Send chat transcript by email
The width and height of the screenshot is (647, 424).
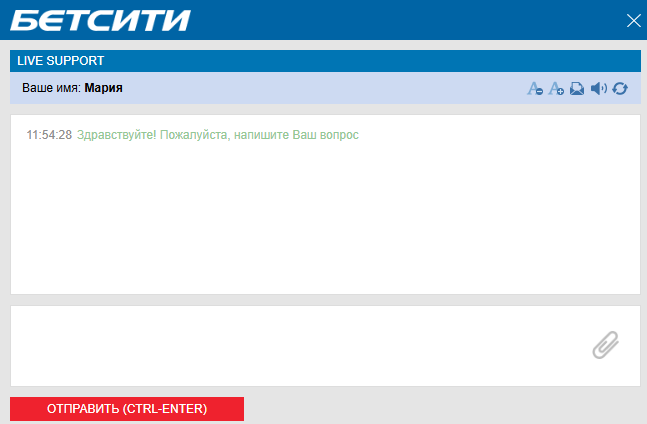pyautogui.click(x=577, y=88)
